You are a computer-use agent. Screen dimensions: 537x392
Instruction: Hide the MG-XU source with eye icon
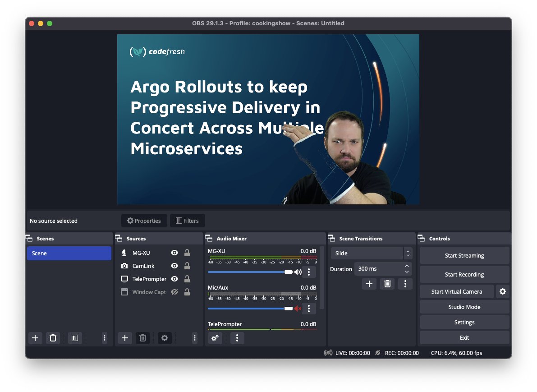(174, 253)
